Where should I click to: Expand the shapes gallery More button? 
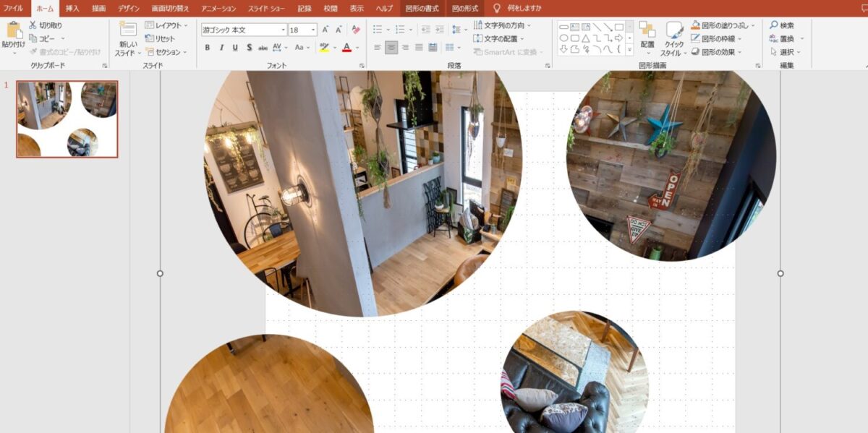(629, 50)
